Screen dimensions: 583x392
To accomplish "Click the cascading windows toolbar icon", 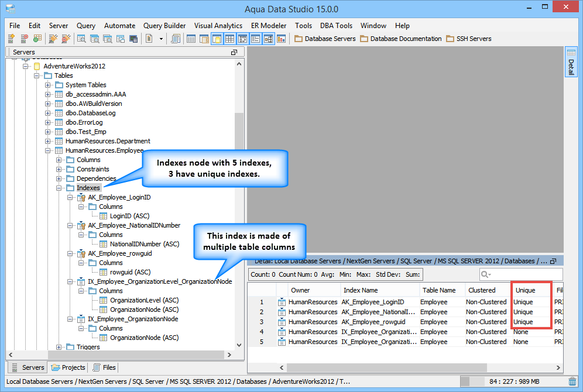I will (x=121, y=39).
